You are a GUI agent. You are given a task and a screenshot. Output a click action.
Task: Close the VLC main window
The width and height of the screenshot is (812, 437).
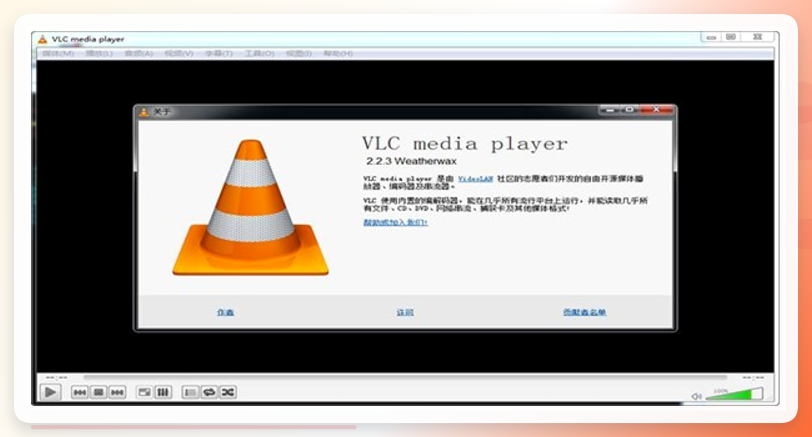coord(757,37)
